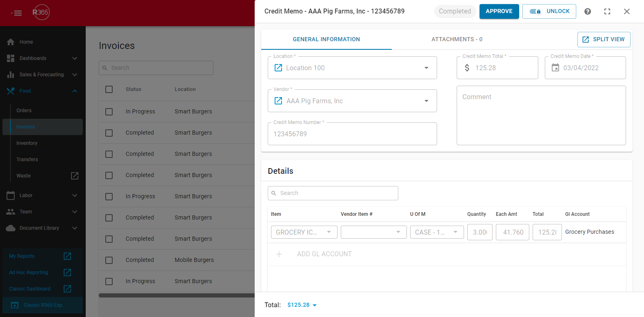Screen dimensions: 644x317
Task: Check the third row Completed checkbox
Action: coord(109,154)
